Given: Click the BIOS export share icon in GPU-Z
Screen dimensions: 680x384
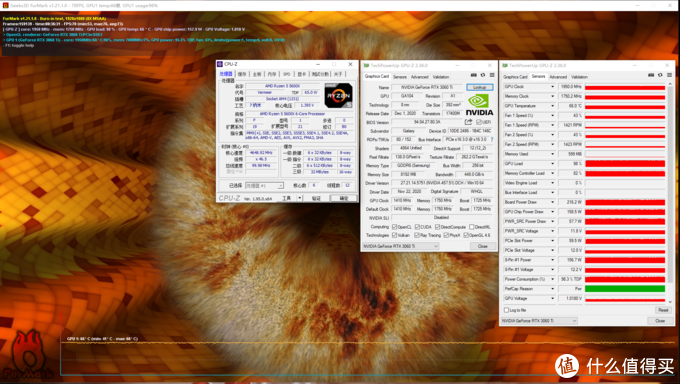Looking at the screenshot, I should [x=468, y=122].
